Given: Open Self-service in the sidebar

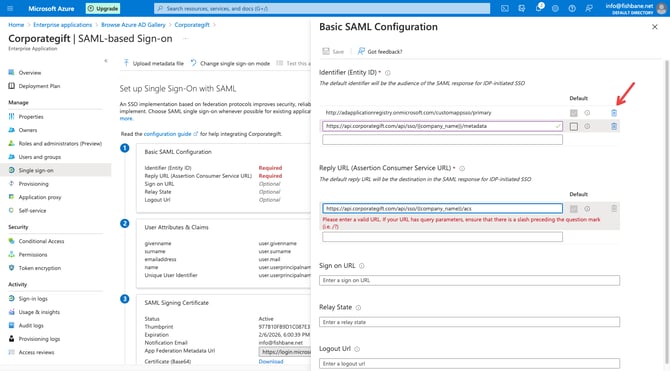Looking at the screenshot, I should (32, 211).
